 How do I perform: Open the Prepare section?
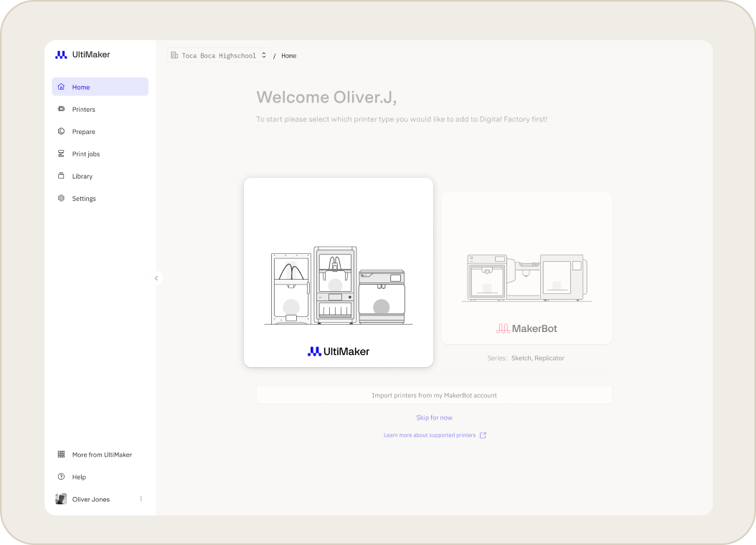tap(100, 131)
